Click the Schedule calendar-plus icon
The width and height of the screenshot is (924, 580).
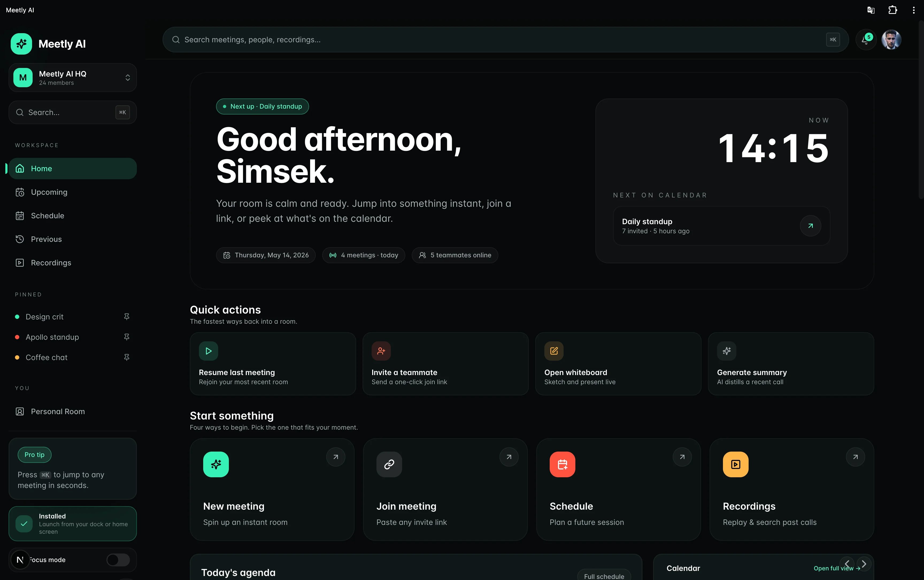(562, 464)
